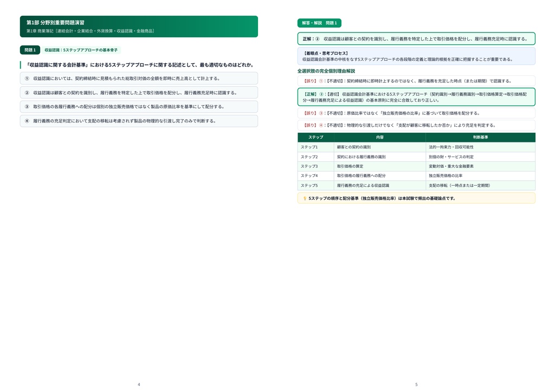Choose option ③ about 原価比率を基準にして配分

[139, 107]
